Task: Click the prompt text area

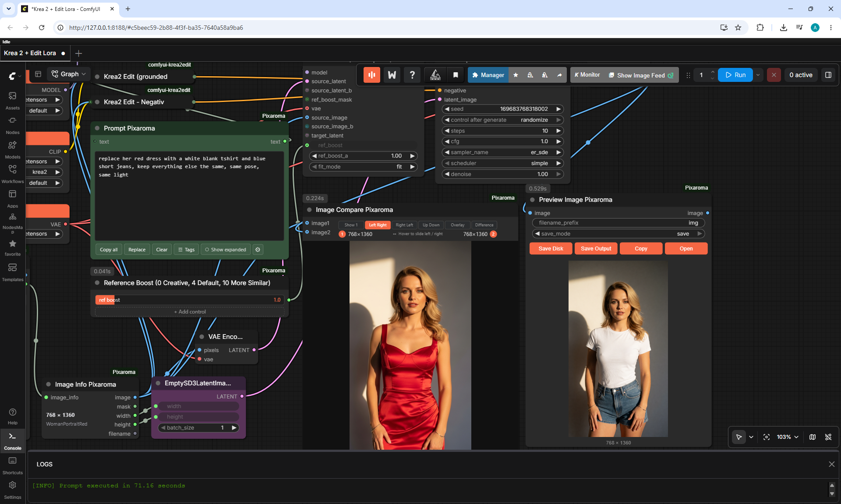Action: 189,196
